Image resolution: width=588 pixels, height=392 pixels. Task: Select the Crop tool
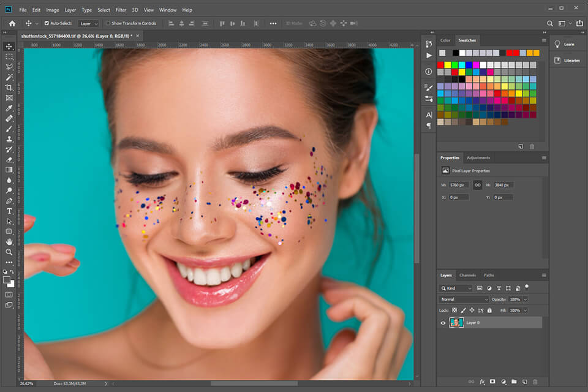(9, 88)
